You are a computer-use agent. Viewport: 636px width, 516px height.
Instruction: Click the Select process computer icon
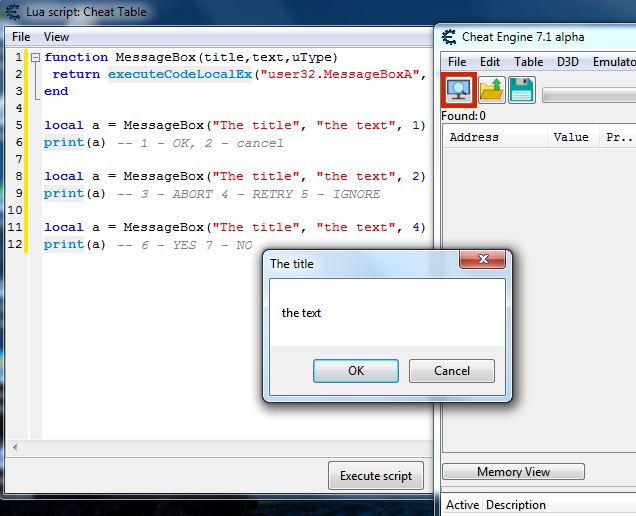(458, 90)
